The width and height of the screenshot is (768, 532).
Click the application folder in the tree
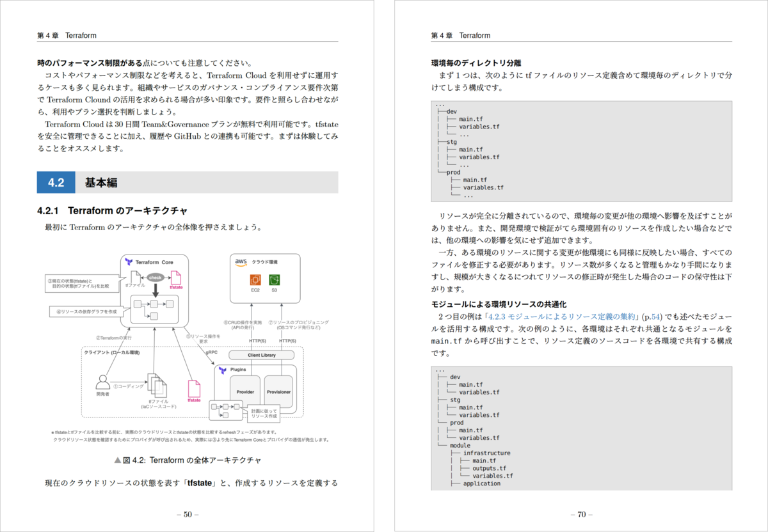click(x=482, y=483)
